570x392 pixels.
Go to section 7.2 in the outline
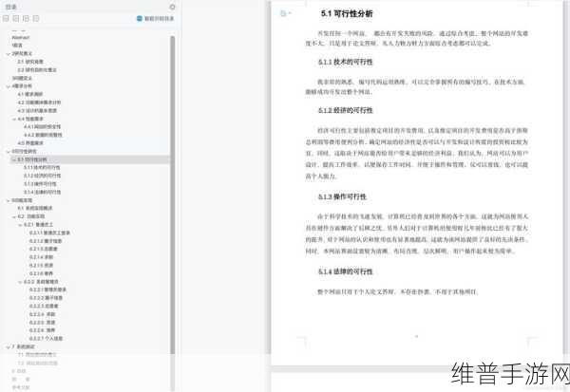[38, 363]
